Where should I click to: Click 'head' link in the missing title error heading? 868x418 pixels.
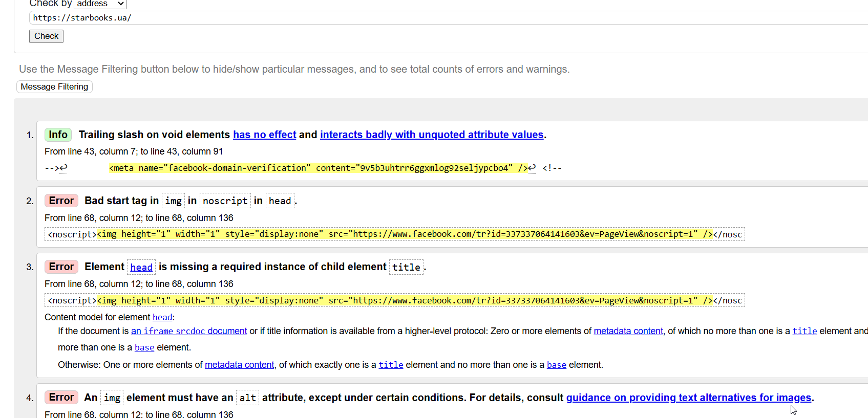[x=141, y=267]
